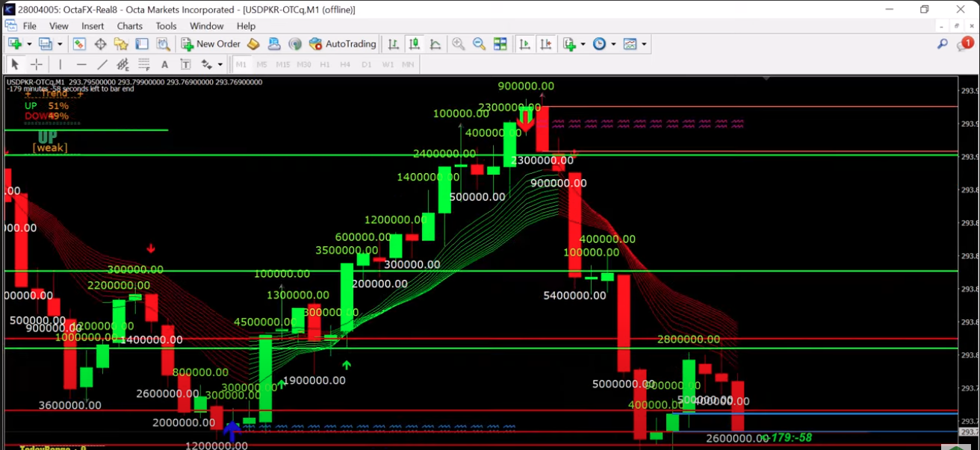Tile chart windows icon
The width and height of the screenshot is (980, 450).
(x=500, y=44)
